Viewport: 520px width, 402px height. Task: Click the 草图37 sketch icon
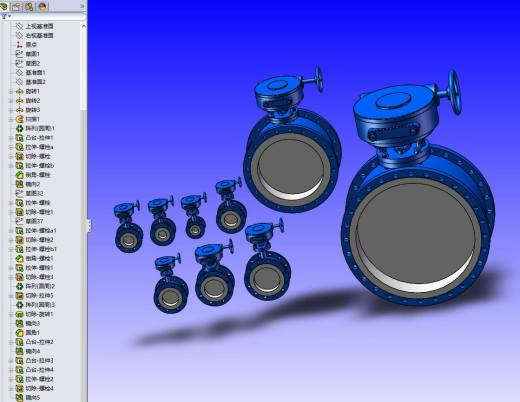coord(19,221)
